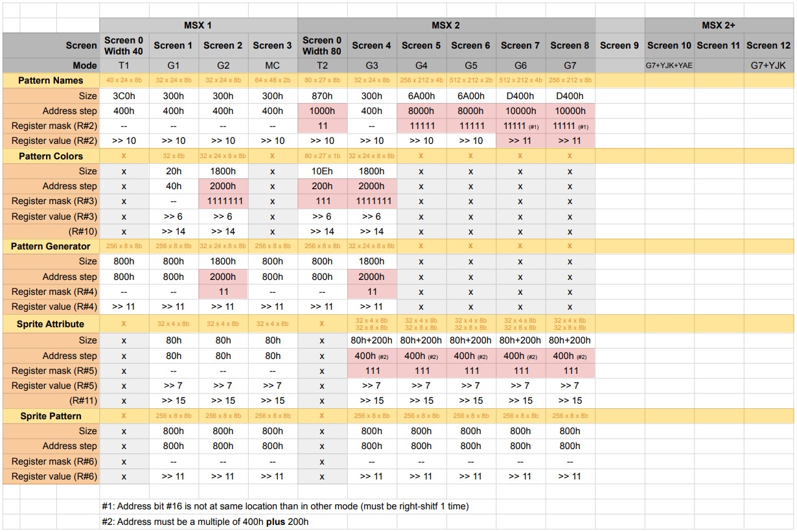Click the Mode row label
This screenshot has height=532, width=797.
pyautogui.click(x=51, y=65)
